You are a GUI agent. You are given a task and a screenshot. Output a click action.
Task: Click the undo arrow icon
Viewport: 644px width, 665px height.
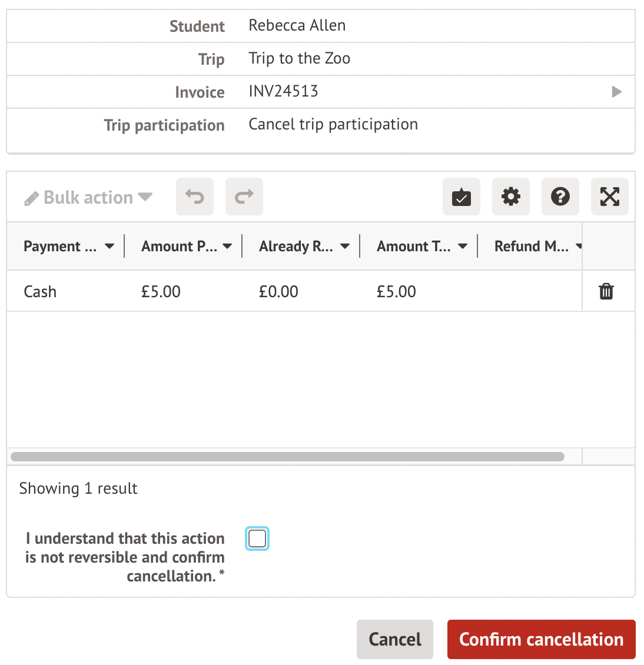pyautogui.click(x=195, y=197)
